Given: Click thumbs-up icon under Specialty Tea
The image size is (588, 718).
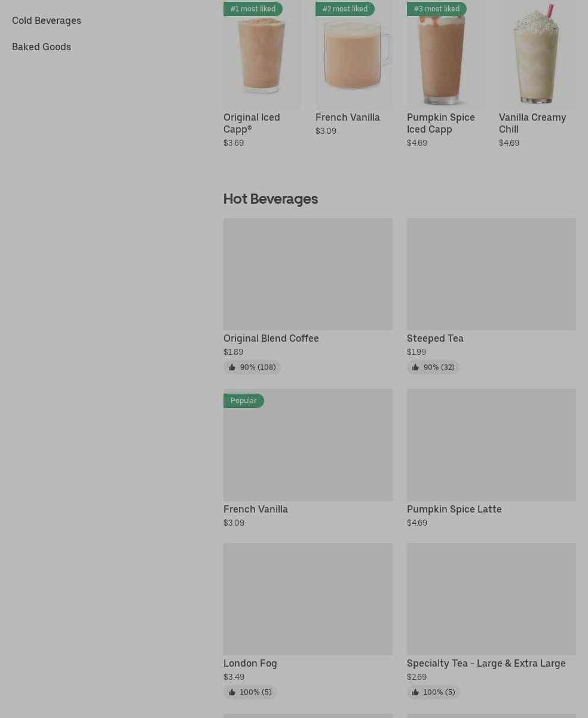Looking at the screenshot, I should (x=415, y=692).
